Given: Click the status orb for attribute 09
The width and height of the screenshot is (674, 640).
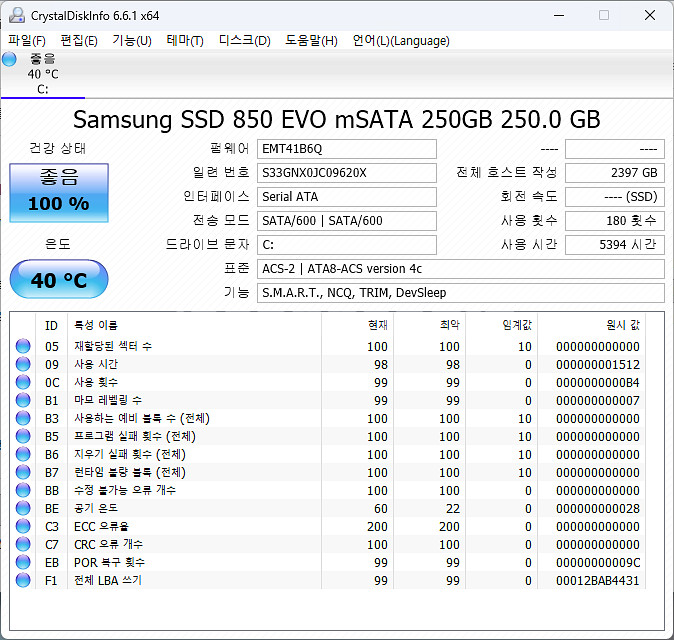Looking at the screenshot, I should point(23,364).
